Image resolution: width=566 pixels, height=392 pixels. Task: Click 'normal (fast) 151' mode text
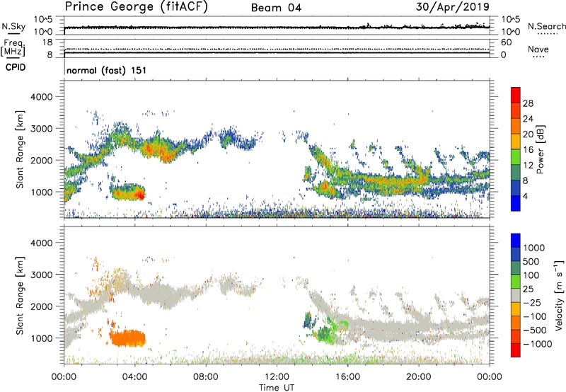click(x=107, y=70)
